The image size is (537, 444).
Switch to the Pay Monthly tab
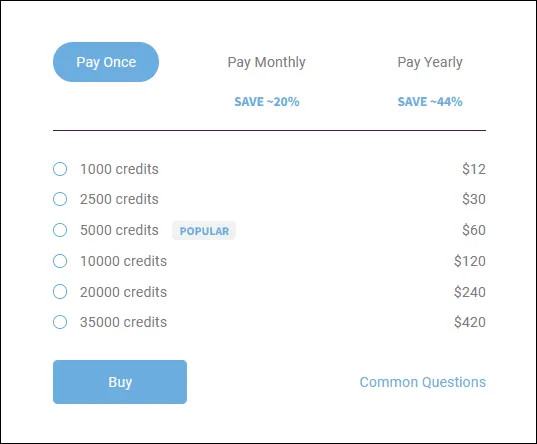[x=266, y=62]
